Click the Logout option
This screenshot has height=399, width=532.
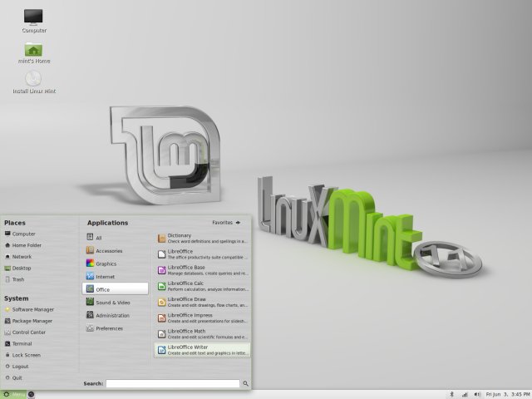[x=21, y=366]
